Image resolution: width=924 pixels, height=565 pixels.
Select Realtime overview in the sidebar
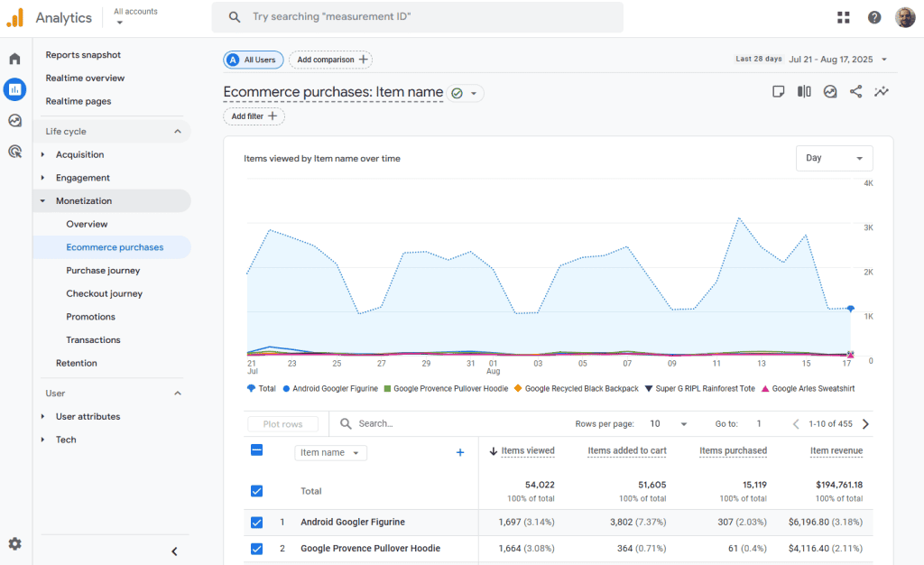coord(85,79)
